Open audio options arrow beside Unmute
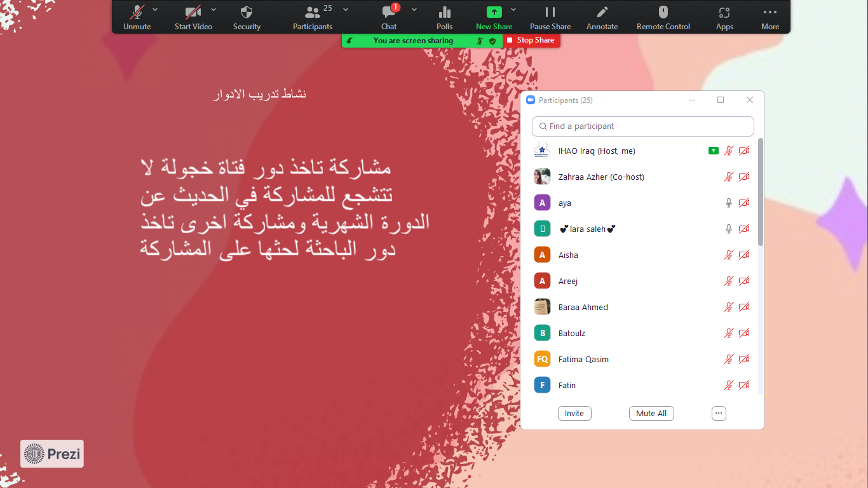The height and width of the screenshot is (488, 868). (155, 10)
